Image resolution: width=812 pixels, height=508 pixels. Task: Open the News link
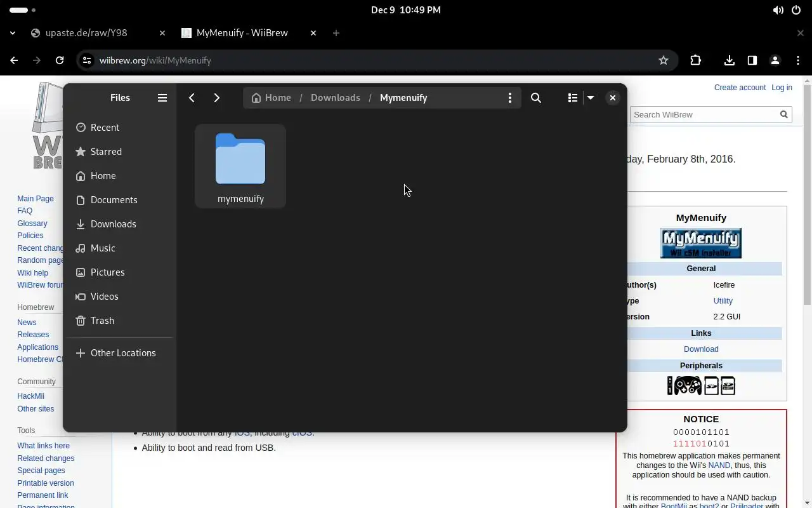[27, 323]
